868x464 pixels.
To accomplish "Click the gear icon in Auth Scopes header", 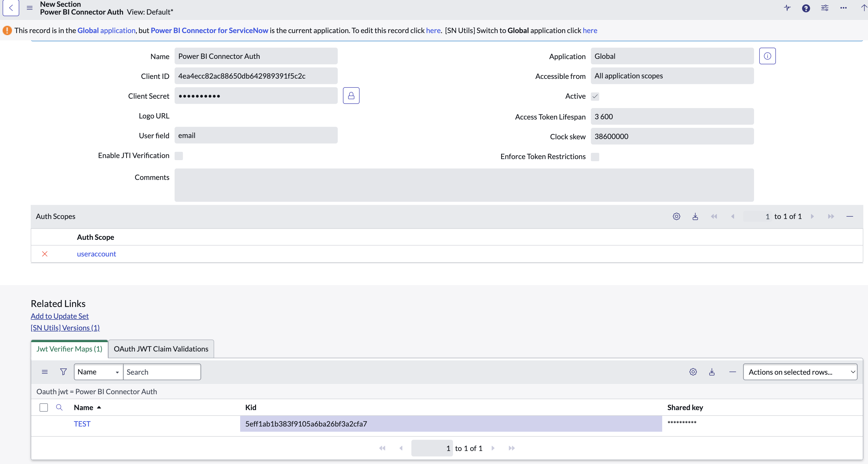I will [676, 216].
